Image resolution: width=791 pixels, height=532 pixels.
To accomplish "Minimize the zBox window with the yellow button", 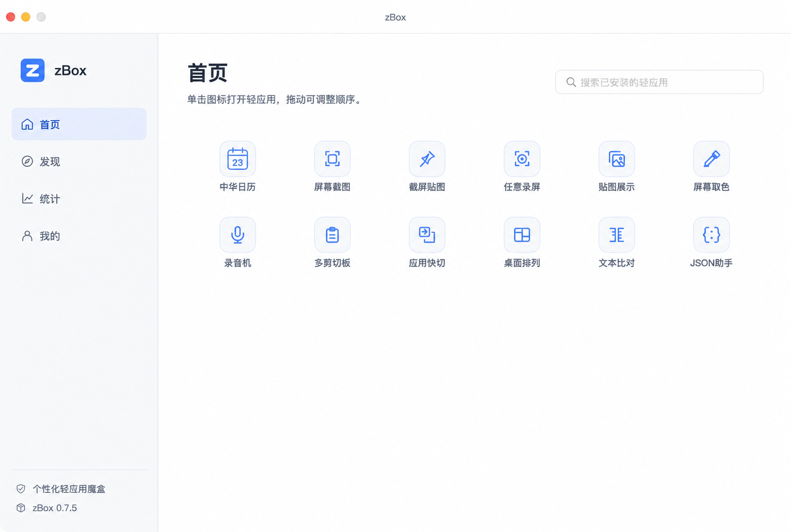I will coord(26,17).
